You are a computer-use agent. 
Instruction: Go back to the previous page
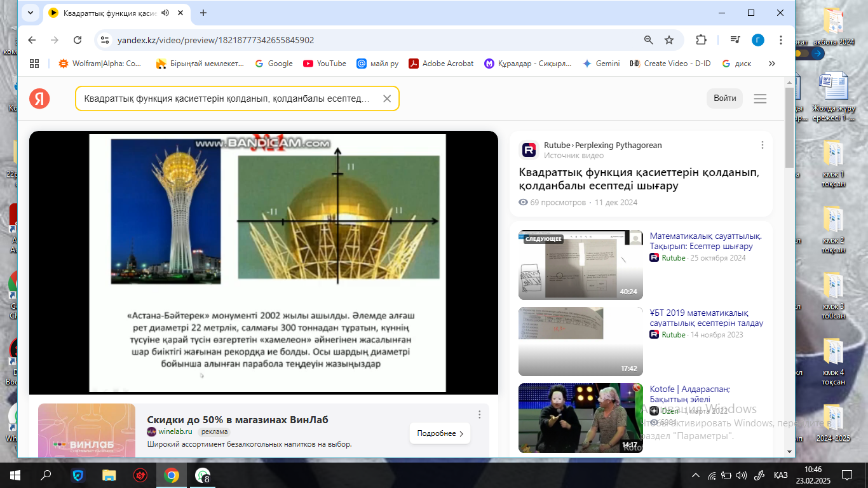[32, 40]
